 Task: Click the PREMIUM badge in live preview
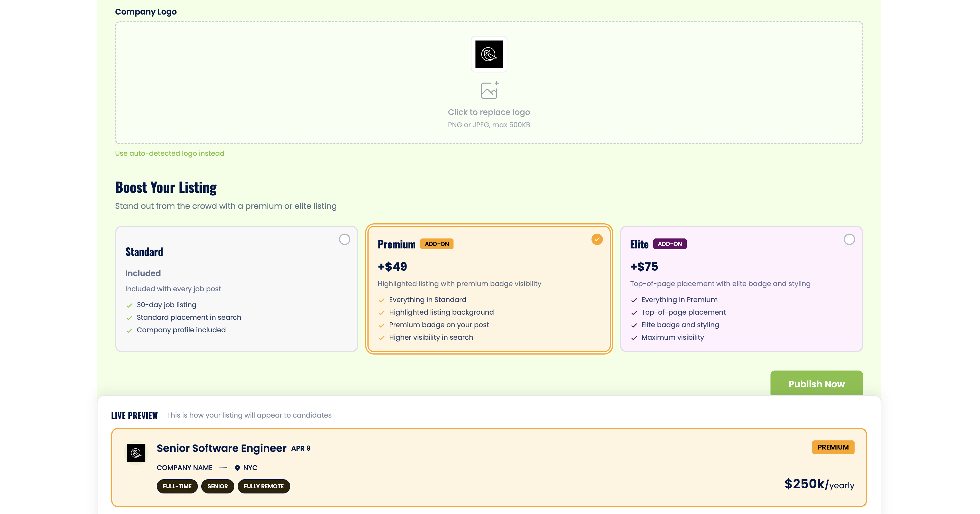click(x=833, y=447)
